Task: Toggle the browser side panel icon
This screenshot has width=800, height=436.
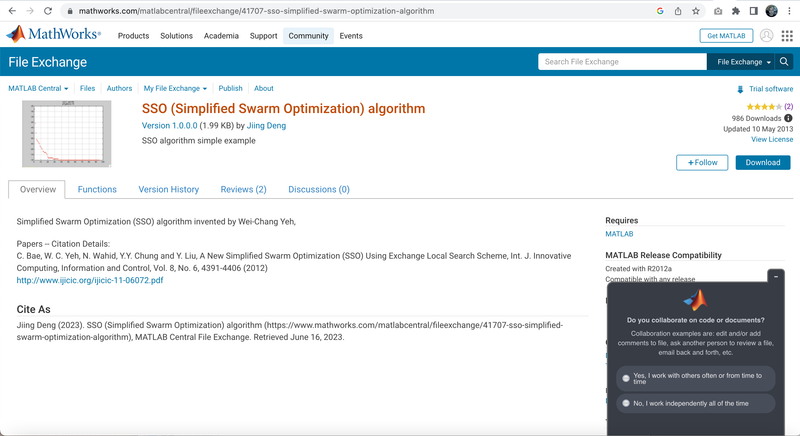Action: click(x=754, y=11)
